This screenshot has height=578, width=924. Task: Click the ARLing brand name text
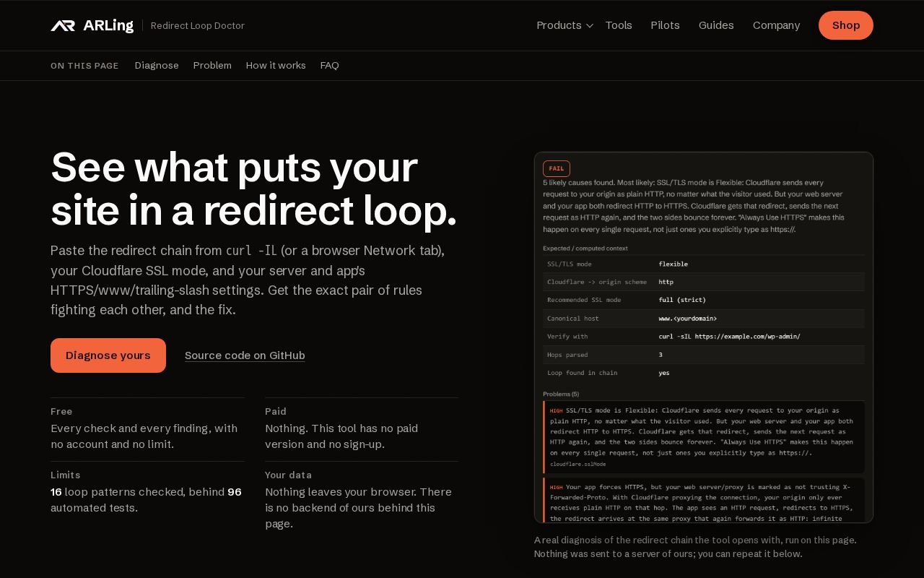(108, 25)
